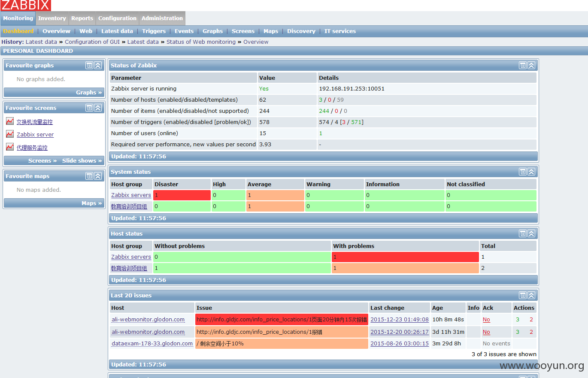This screenshot has width=588, height=378.
Task: Click the ZABBIX logo
Action: tap(26, 6)
